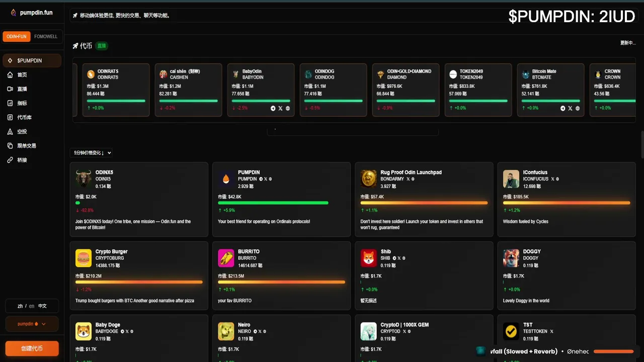
Task: Open the CAISHEN token card
Action: pos(188,90)
